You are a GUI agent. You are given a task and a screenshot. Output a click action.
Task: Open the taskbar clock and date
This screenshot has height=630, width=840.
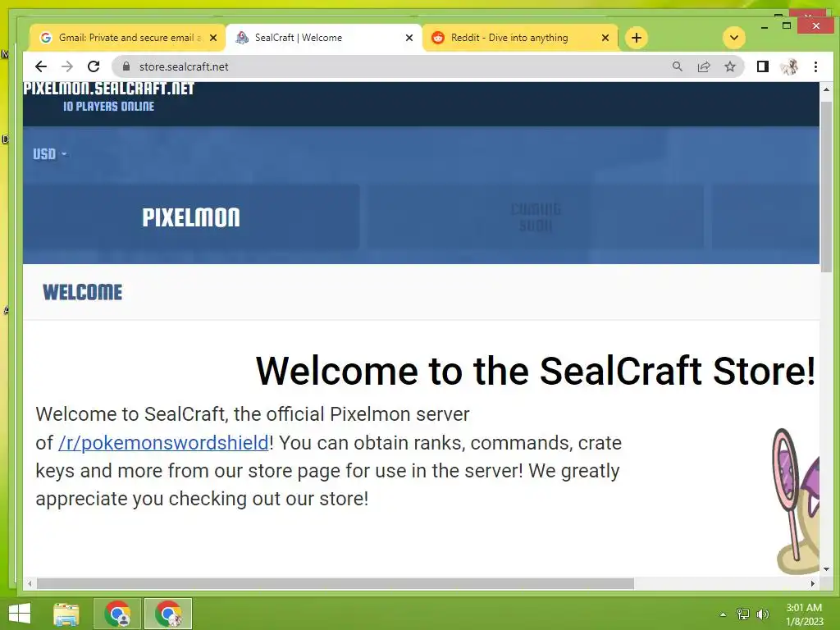[x=804, y=614]
